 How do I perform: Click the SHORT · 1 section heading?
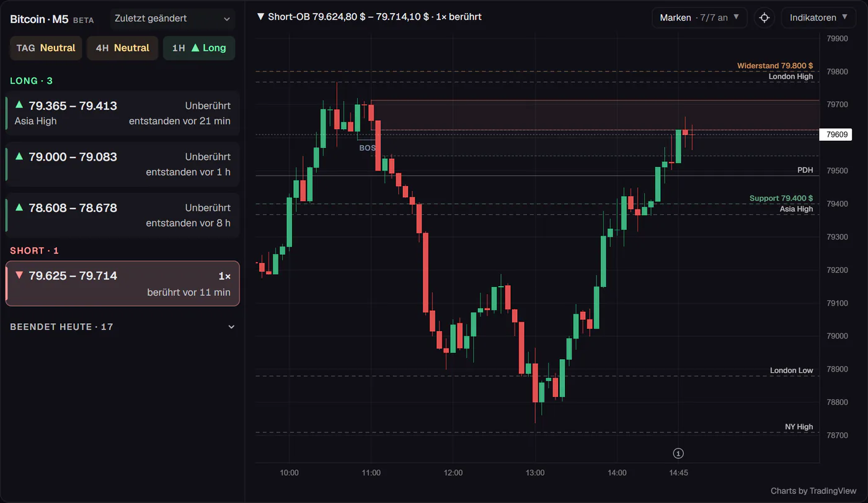click(35, 251)
